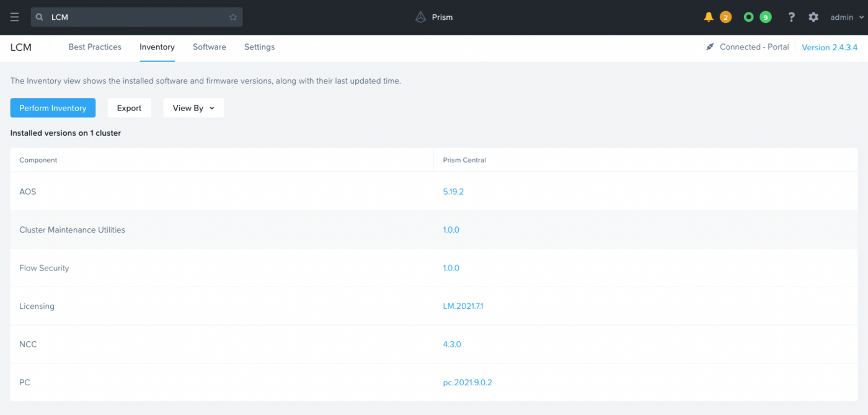Star the LCM search to favorite it
Image resolution: width=868 pixels, height=415 pixels.
232,17
